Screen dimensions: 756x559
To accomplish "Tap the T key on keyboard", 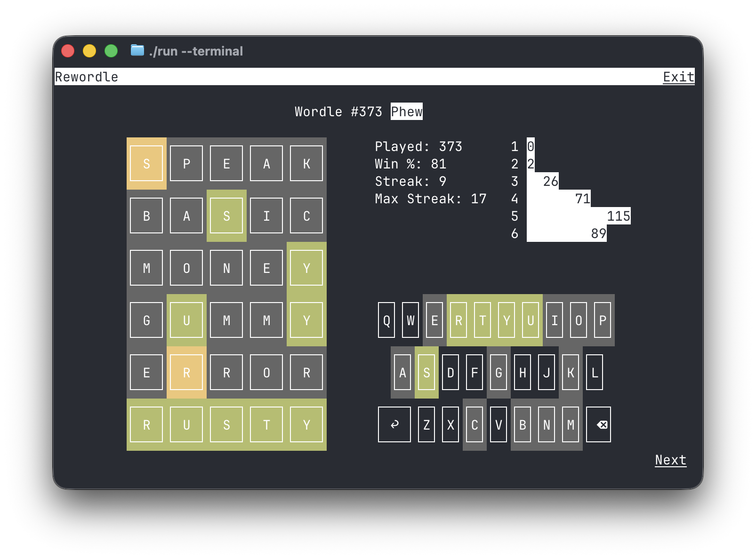I will [x=483, y=320].
